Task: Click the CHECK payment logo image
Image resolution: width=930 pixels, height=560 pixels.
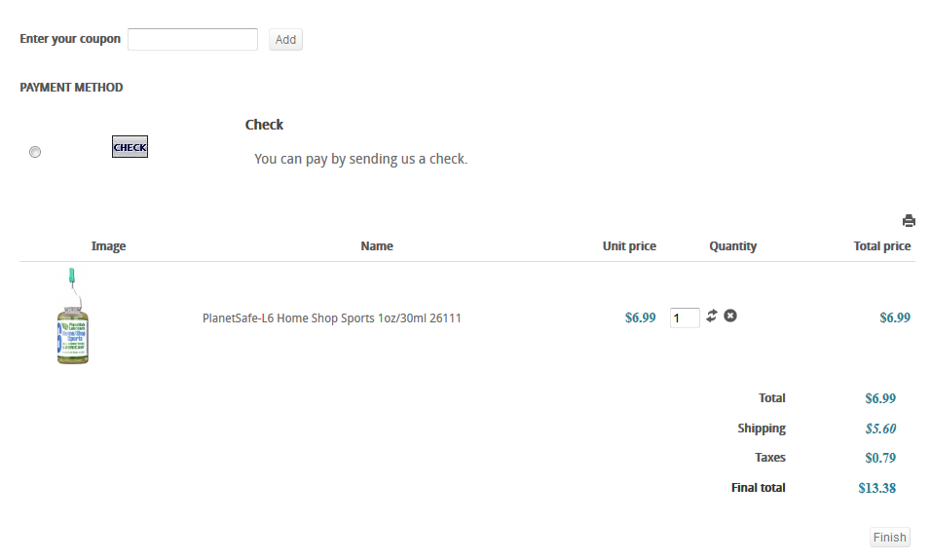Action: (130, 146)
